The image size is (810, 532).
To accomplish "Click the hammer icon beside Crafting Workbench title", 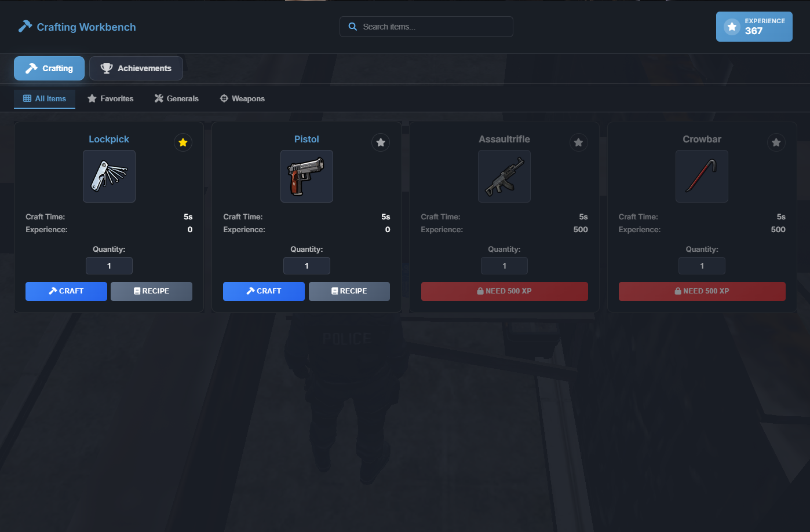I will pyautogui.click(x=24, y=26).
